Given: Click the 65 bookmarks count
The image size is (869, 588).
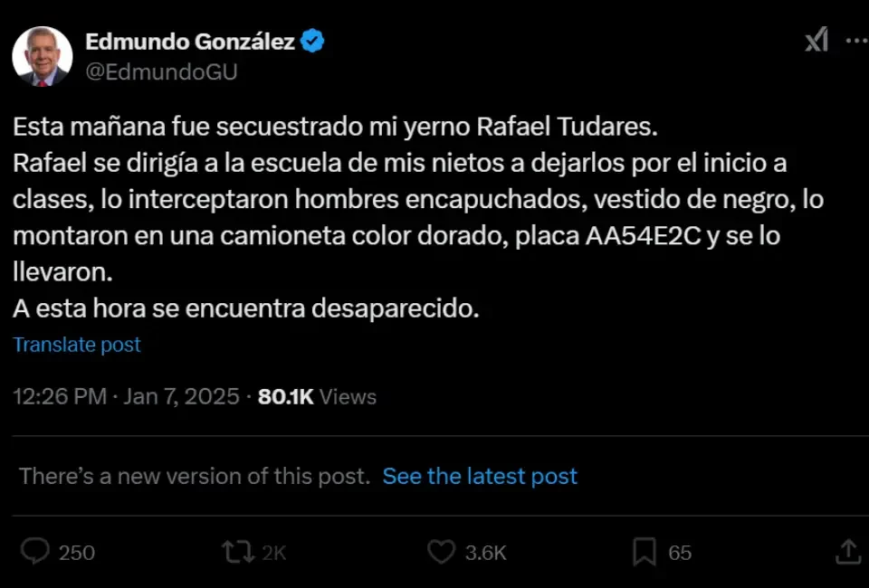Looking at the screenshot, I should coord(680,552).
